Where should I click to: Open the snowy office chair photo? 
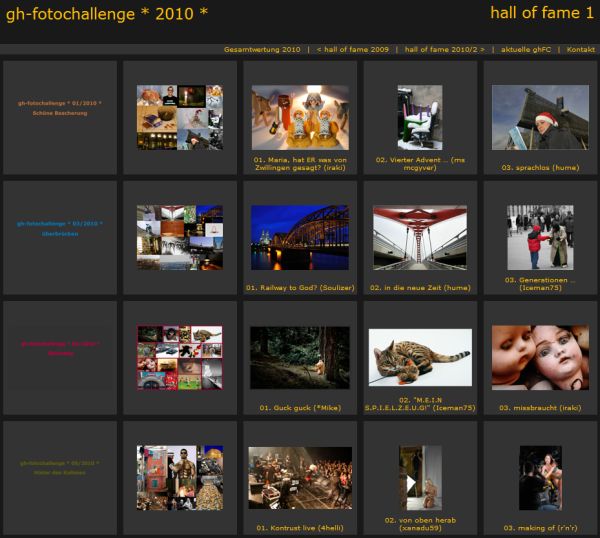click(420, 117)
